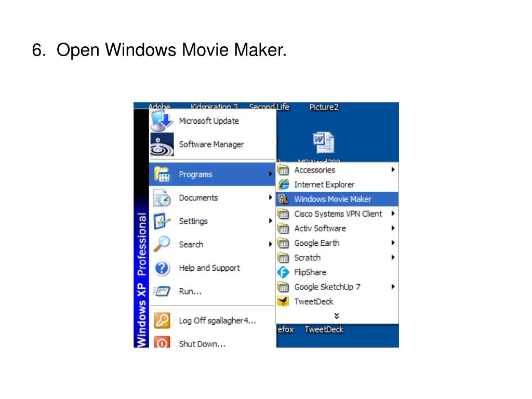532x399 pixels.
Task: Open the Accessories folder entry
Action: [337, 170]
